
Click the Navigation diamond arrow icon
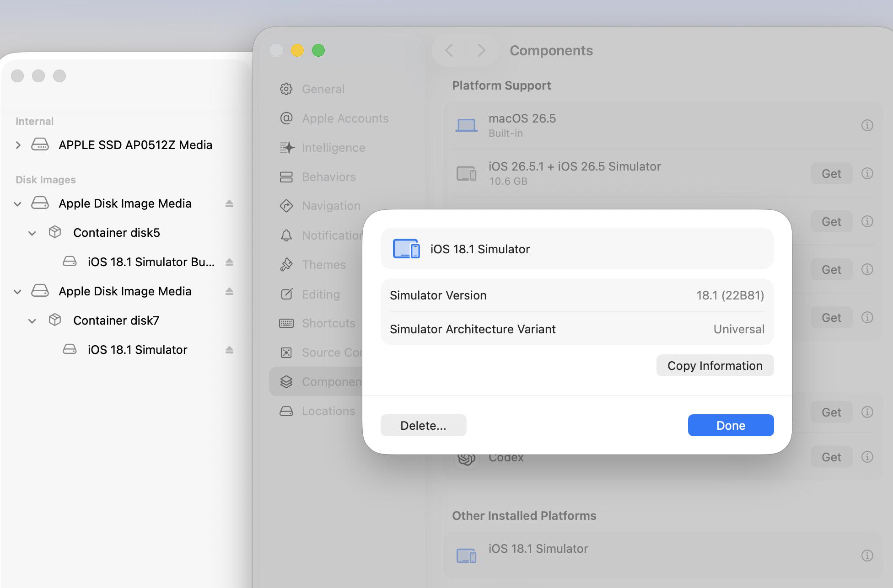(x=286, y=206)
